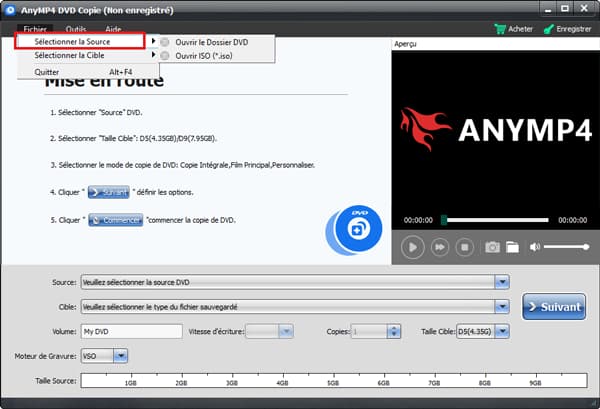
Task: Click the volume slider handle
Action: [x=585, y=247]
